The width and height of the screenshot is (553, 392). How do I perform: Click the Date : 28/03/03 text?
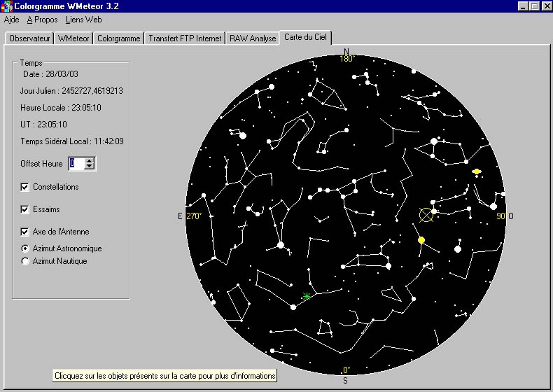pyautogui.click(x=50, y=74)
